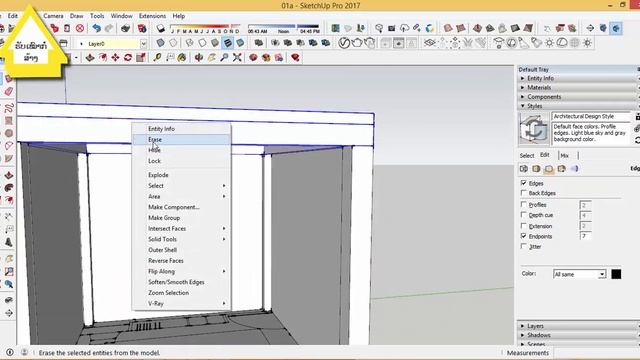Click the black edge color swatch
The height and width of the screenshot is (360, 640).
tap(616, 274)
